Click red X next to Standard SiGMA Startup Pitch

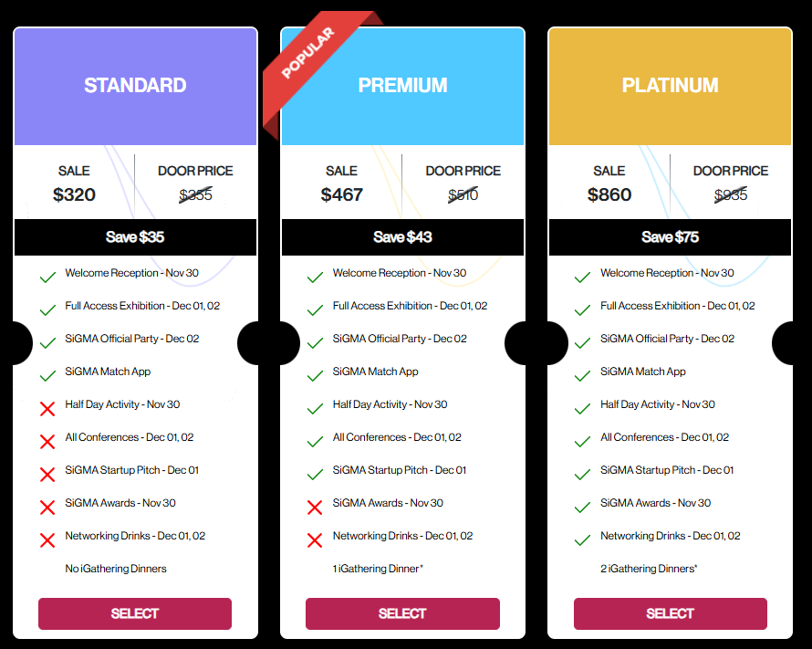tap(48, 474)
